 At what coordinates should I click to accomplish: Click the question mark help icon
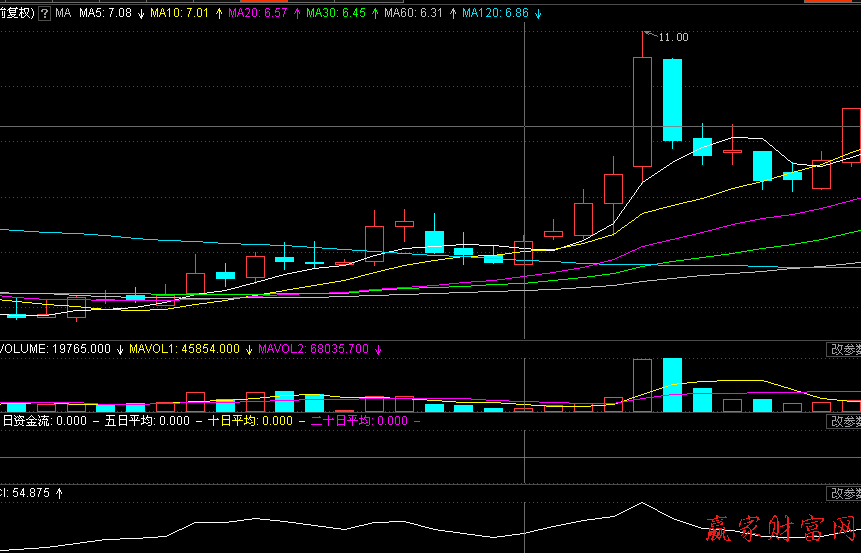44,13
